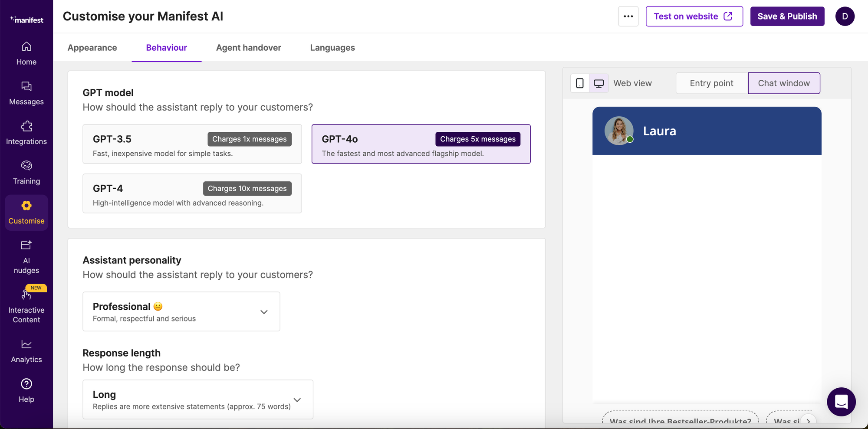Image resolution: width=868 pixels, height=429 pixels.
Task: Click the Charges 5x messages badge
Action: pyautogui.click(x=478, y=139)
